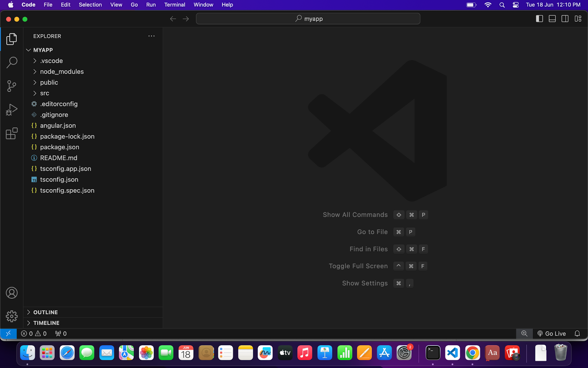The image size is (588, 368).
Task: Open the Source Control view
Action: click(x=12, y=86)
